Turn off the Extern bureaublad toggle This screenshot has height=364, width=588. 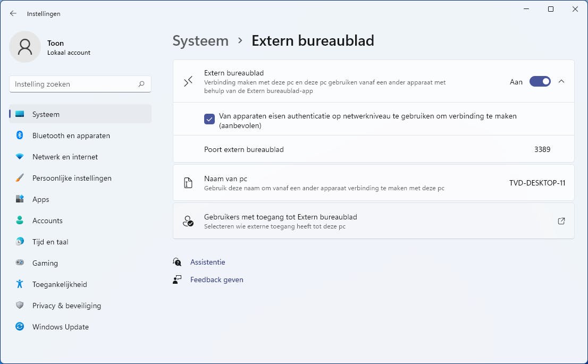click(540, 82)
